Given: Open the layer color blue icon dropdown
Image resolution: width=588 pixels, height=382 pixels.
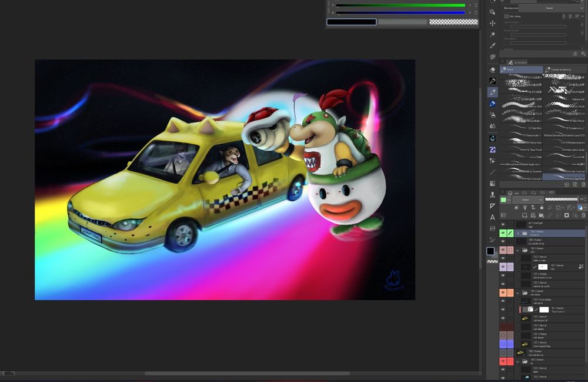Looking at the screenshot, I should click(585, 208).
